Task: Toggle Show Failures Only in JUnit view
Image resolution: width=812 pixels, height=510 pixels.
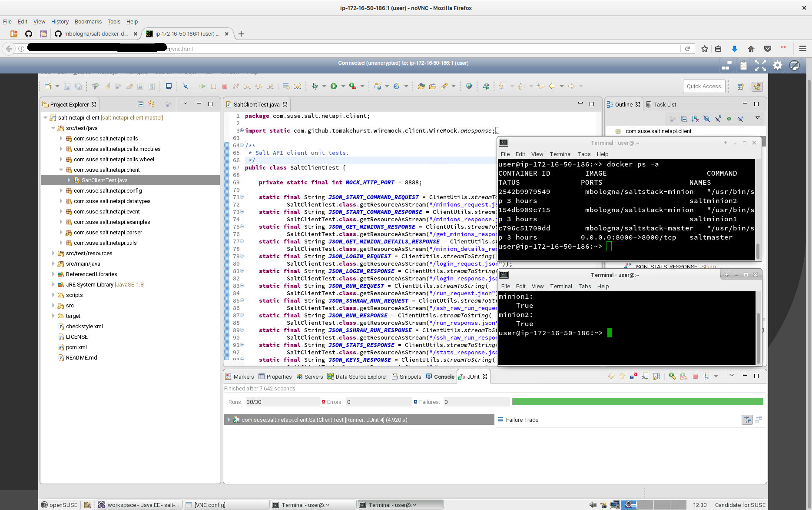Action: point(633,377)
